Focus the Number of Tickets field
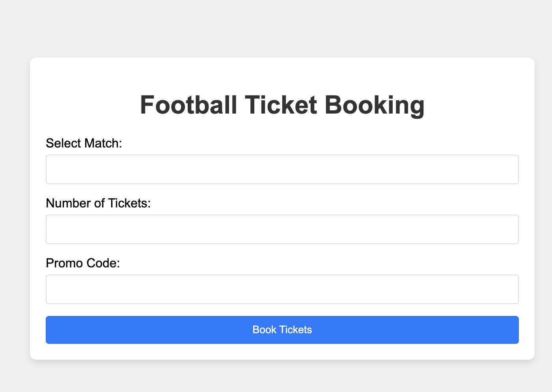 coord(282,229)
